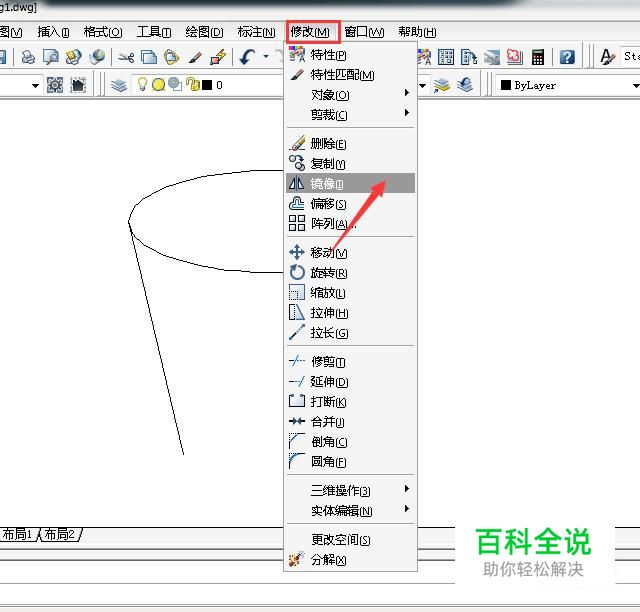
Task: Choose 拉伸(H) stretch command
Action: click(351, 313)
